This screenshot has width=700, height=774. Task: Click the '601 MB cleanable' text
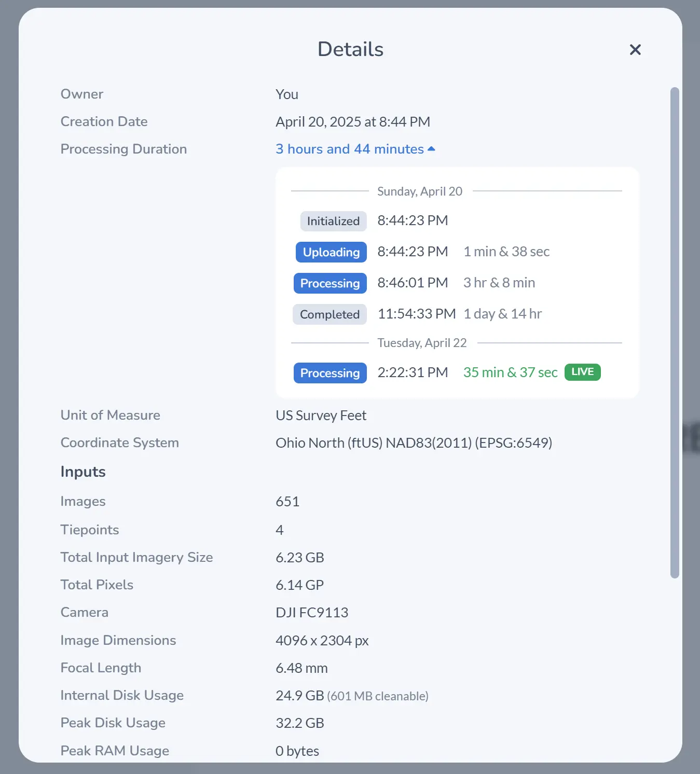click(378, 696)
